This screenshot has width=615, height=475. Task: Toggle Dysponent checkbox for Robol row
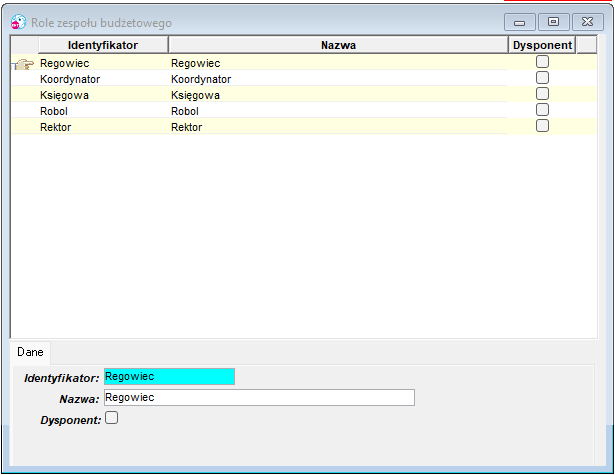click(542, 110)
